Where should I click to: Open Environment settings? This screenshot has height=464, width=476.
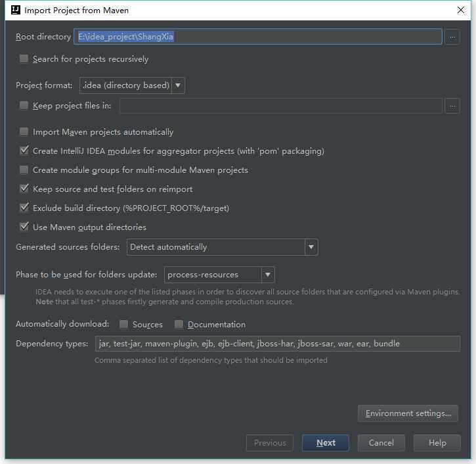(408, 413)
